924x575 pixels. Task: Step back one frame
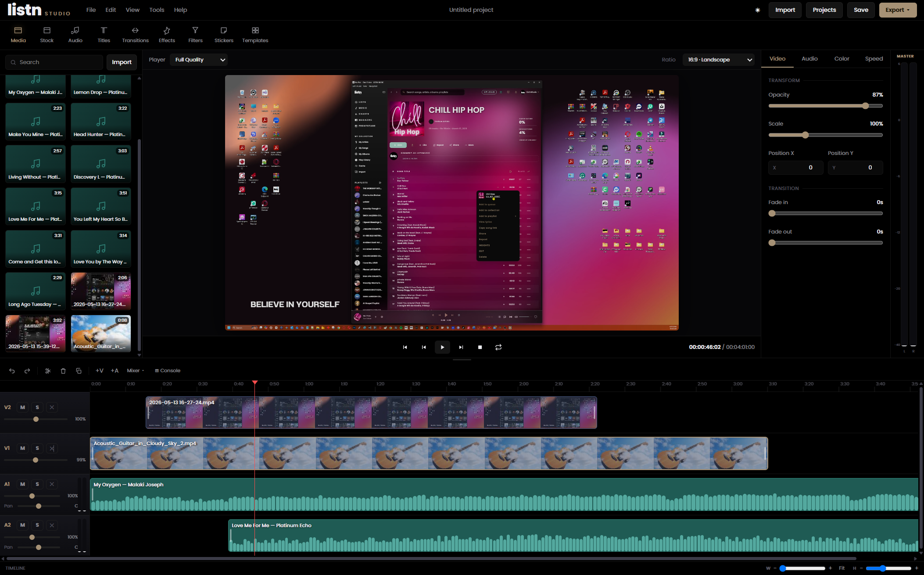(x=424, y=347)
